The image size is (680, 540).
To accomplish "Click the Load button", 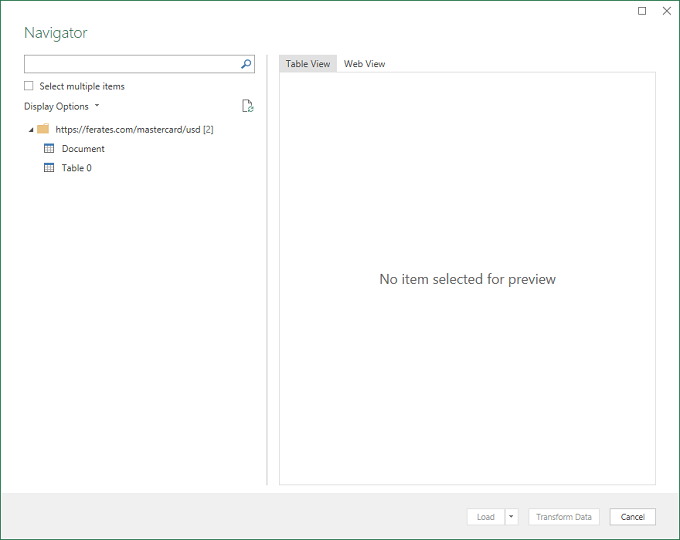I will pos(486,517).
